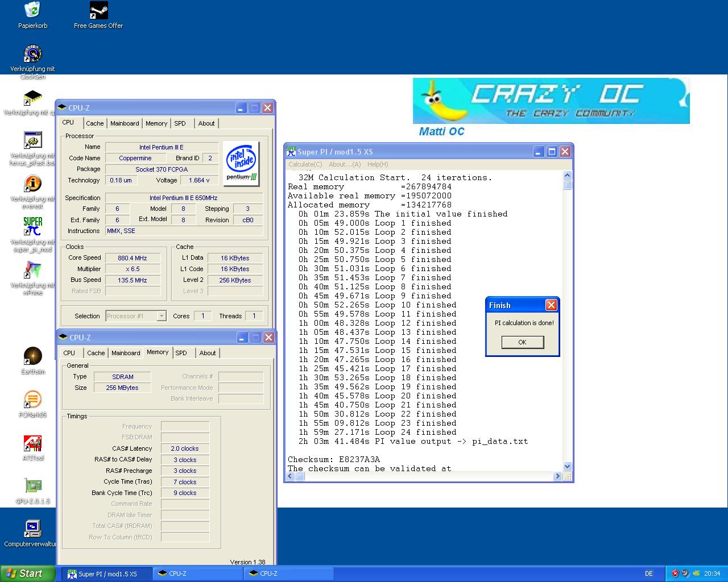Select CPU tab in lower CPU-Z window
The width and height of the screenshot is (728, 582).
click(69, 353)
